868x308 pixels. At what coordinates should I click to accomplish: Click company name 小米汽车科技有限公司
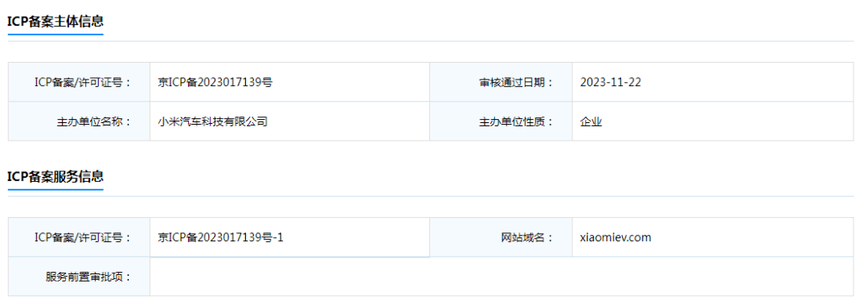[212, 121]
